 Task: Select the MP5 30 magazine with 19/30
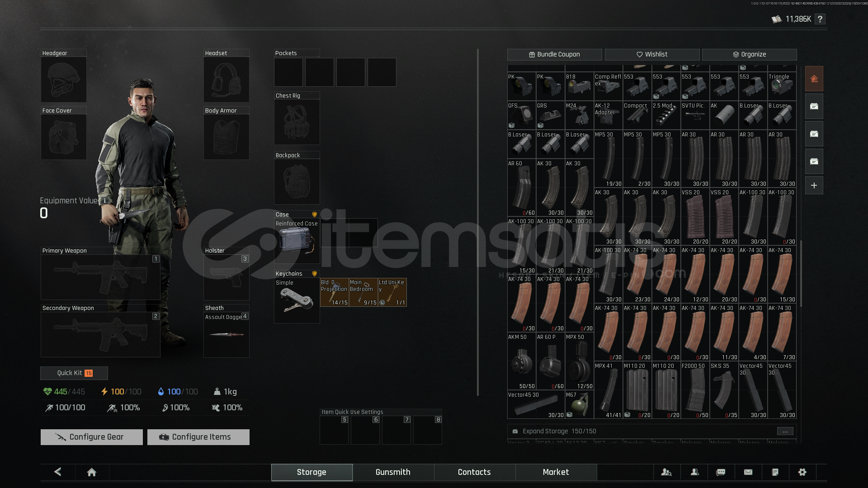(x=609, y=159)
